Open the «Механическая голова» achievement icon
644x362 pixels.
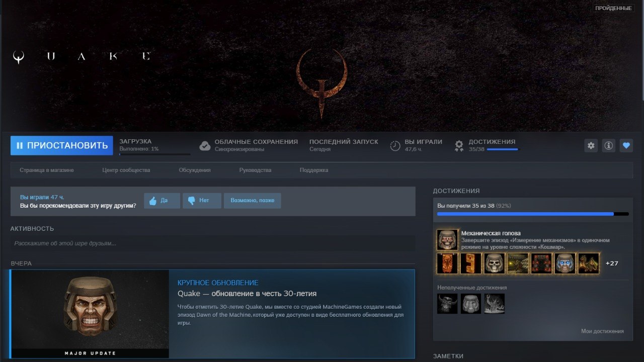[447, 240]
